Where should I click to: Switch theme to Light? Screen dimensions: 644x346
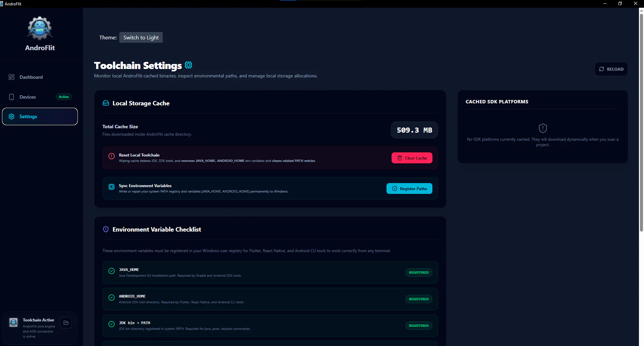click(141, 37)
